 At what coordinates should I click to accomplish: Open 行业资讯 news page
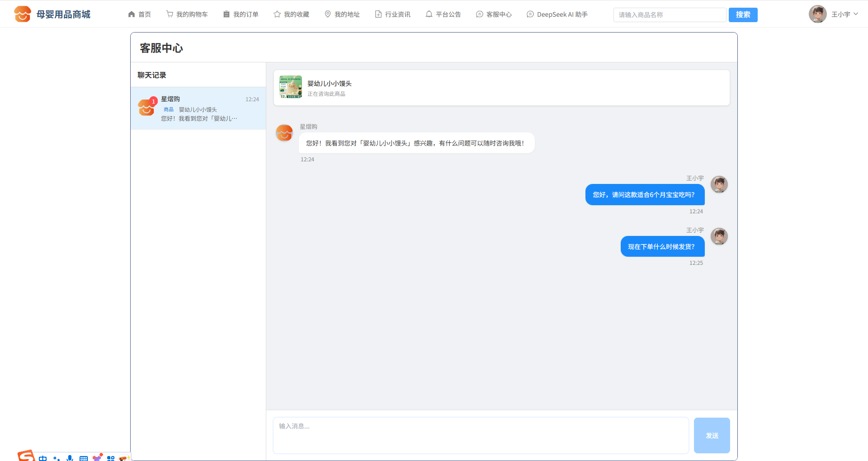point(392,14)
